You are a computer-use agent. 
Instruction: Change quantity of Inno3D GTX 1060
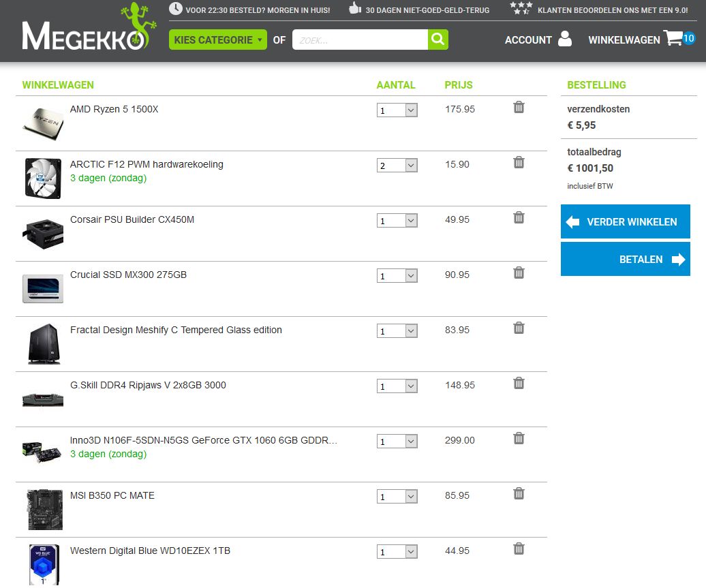397,442
